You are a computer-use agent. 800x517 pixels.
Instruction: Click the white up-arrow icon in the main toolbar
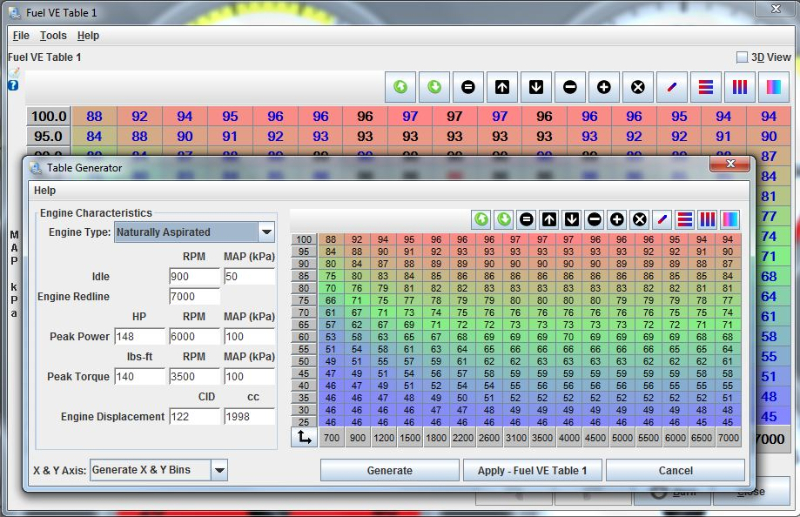point(502,87)
